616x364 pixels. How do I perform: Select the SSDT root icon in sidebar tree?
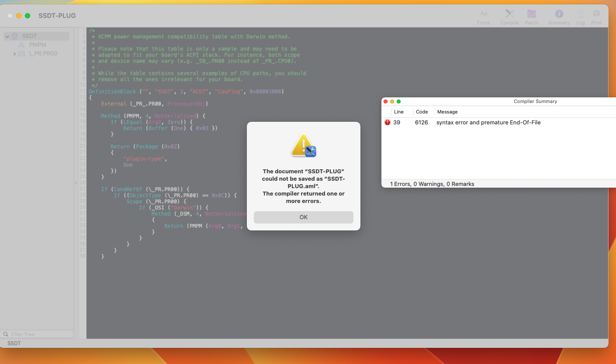click(15, 36)
